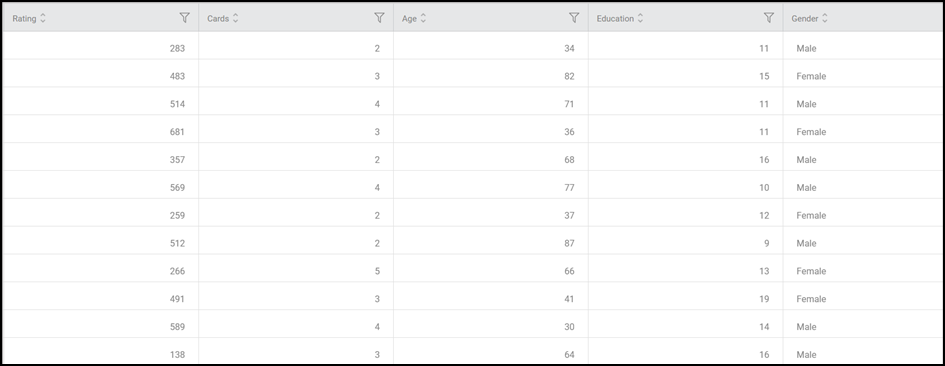The height and width of the screenshot is (366, 945).
Task: Open the Age column filter icon
Action: coord(574,18)
